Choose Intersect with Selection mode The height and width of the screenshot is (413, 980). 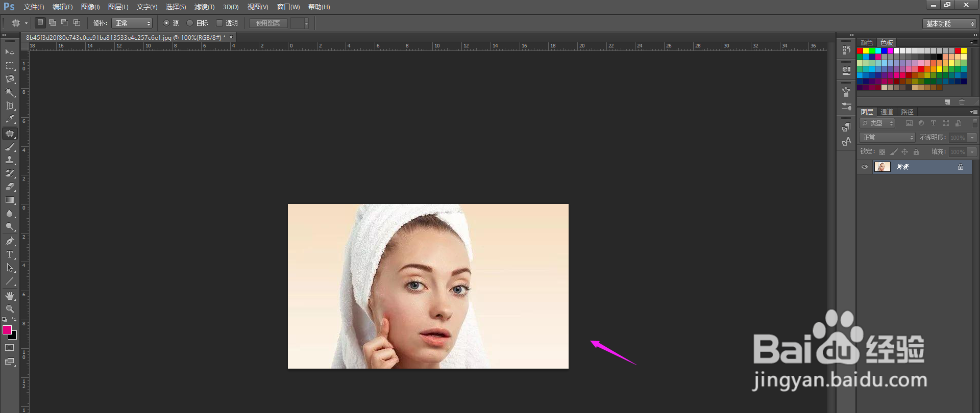(x=77, y=22)
